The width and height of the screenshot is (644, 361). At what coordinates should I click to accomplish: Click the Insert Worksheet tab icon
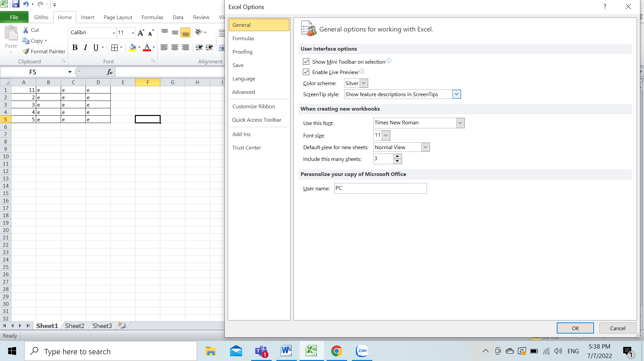coord(122,325)
